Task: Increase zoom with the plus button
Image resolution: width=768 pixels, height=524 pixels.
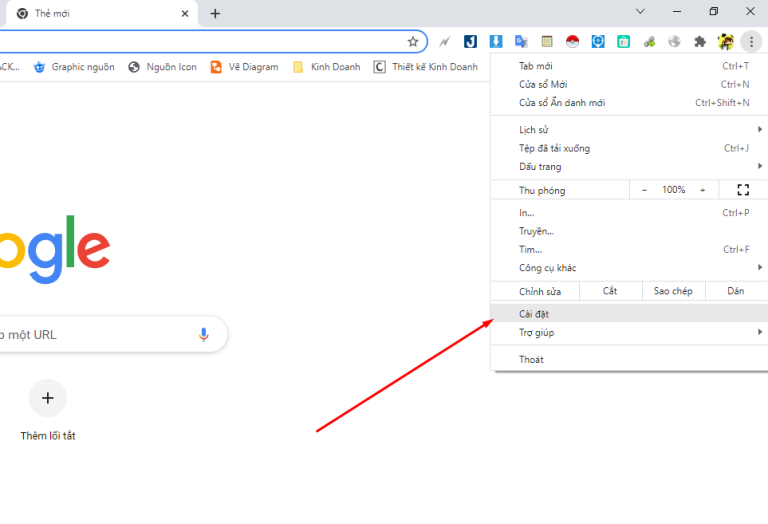Action: click(702, 190)
